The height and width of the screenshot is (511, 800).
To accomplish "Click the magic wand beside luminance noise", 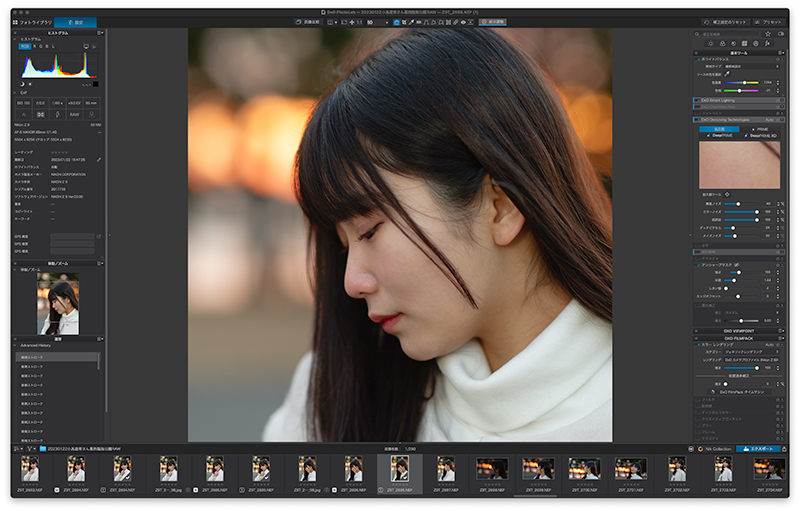I will point(782,204).
